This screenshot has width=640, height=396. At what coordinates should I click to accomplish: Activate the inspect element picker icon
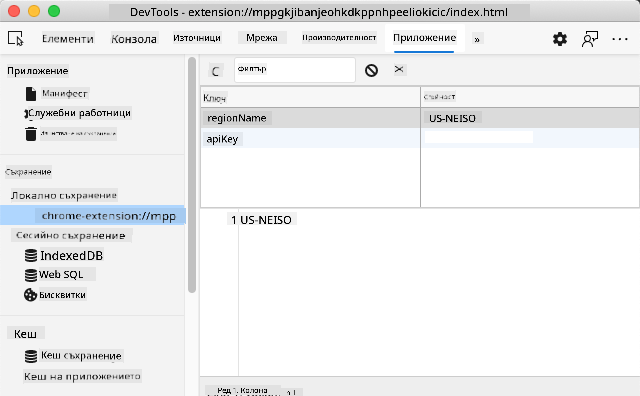[16, 39]
